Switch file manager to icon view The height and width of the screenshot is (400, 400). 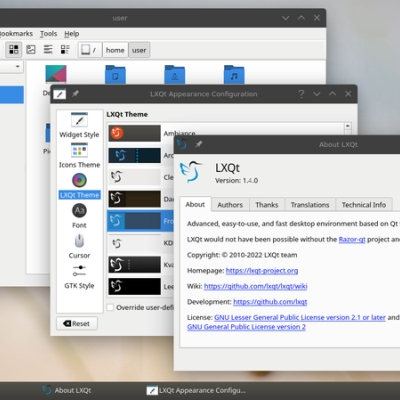click(14, 50)
